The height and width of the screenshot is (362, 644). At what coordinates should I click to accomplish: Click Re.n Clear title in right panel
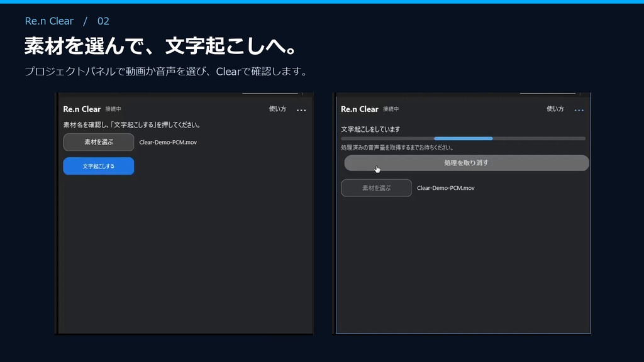pyautogui.click(x=359, y=109)
